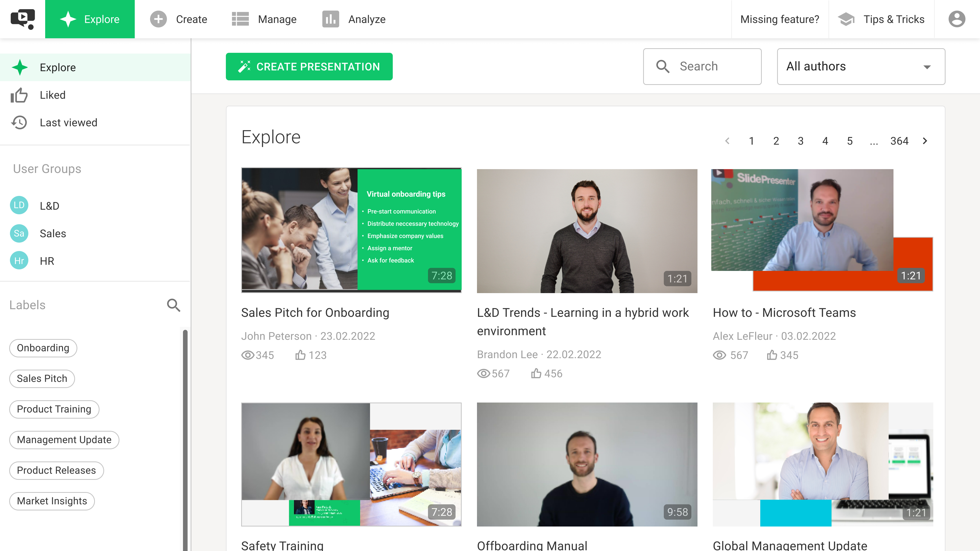Click the previous page chevron
980x551 pixels.
[728, 141]
